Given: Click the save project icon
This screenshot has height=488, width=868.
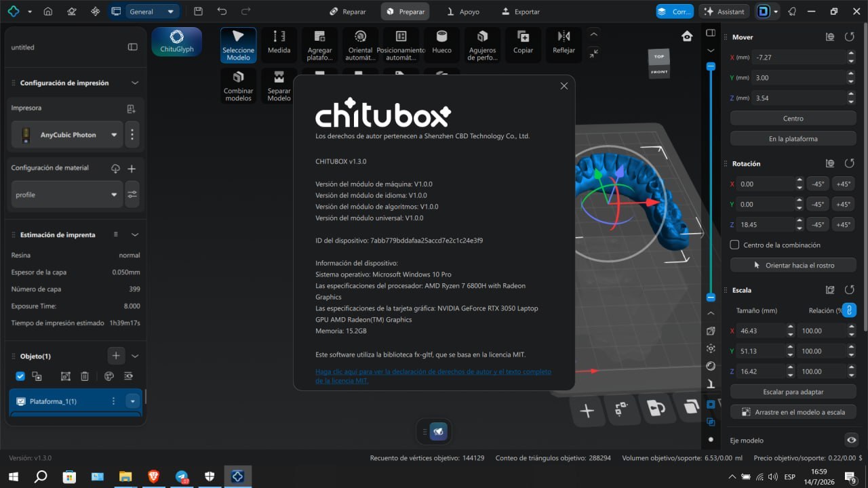Looking at the screenshot, I should (x=198, y=12).
